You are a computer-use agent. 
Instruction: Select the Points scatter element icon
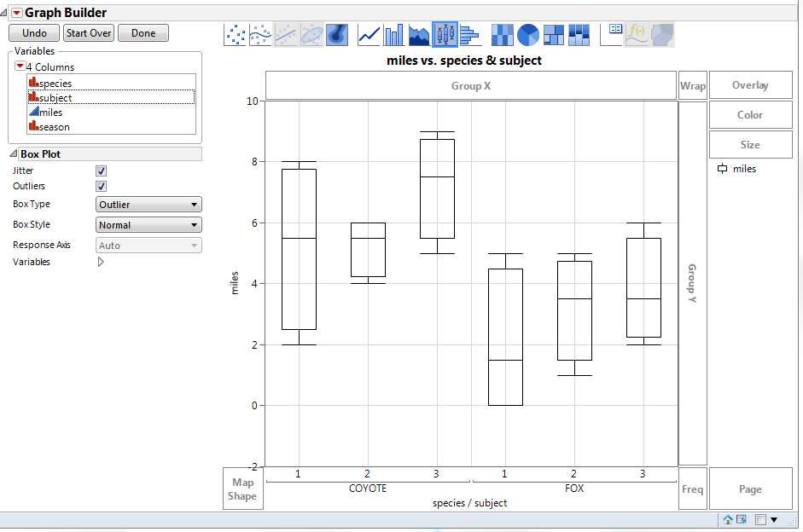click(235, 35)
